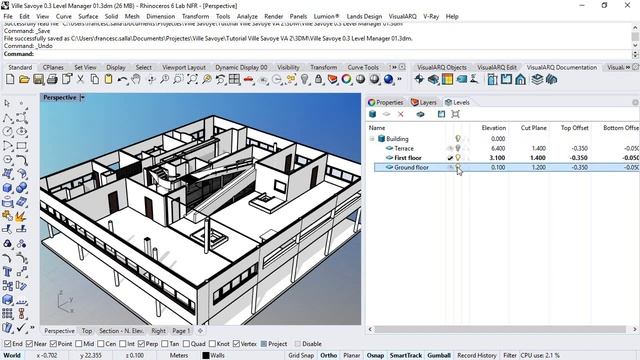640x360 pixels.
Task: Enable the Quad osnap checkbox
Action: pos(186,344)
